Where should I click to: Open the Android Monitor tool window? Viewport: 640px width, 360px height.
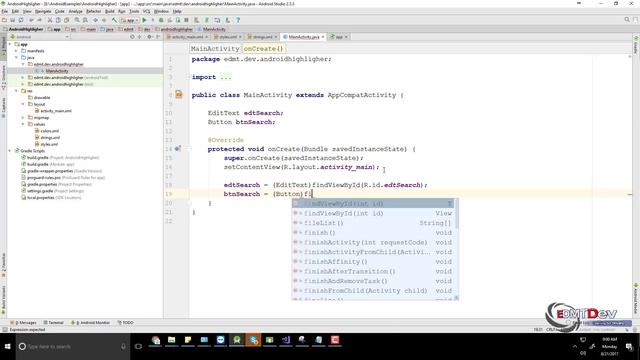[x=91, y=322]
